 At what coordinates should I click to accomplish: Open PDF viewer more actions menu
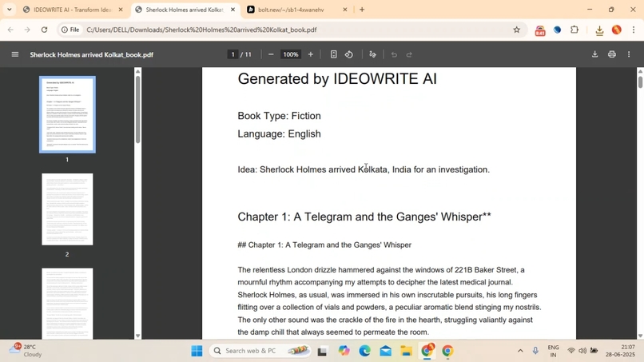pos(629,54)
